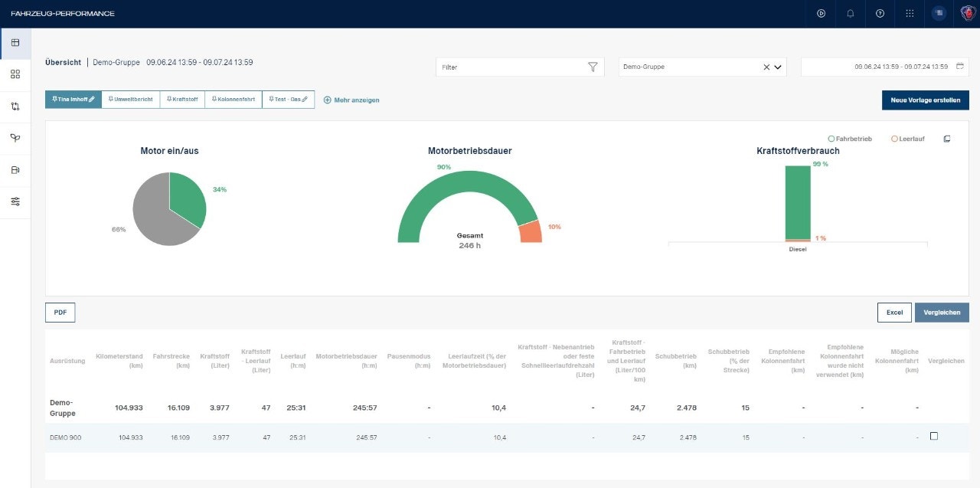Click the Neue Vorlage erstellen button
The image size is (980, 488).
point(925,100)
